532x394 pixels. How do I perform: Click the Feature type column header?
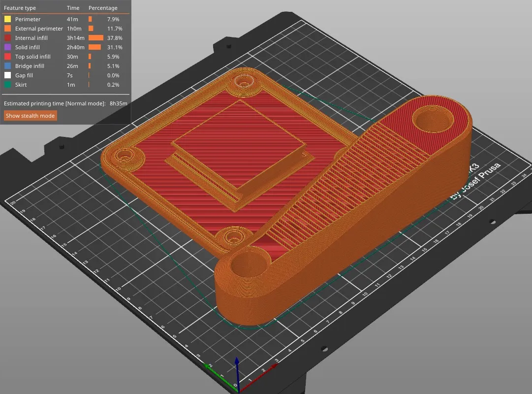[20, 8]
